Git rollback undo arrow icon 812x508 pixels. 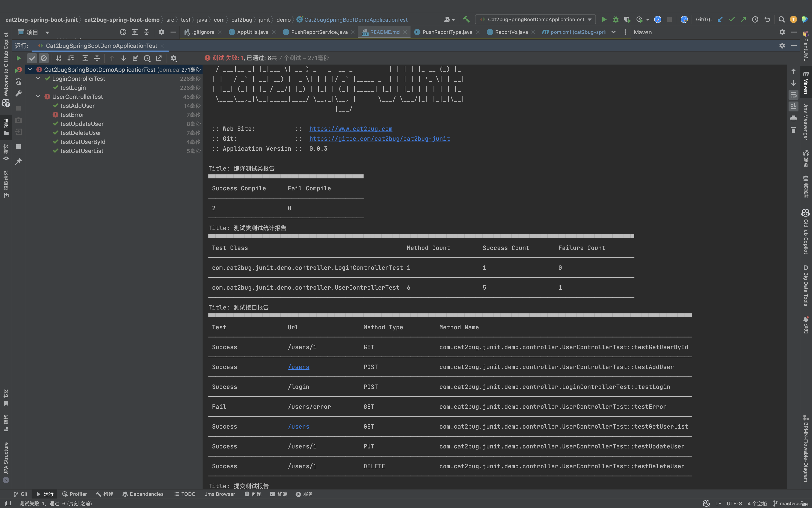(767, 19)
